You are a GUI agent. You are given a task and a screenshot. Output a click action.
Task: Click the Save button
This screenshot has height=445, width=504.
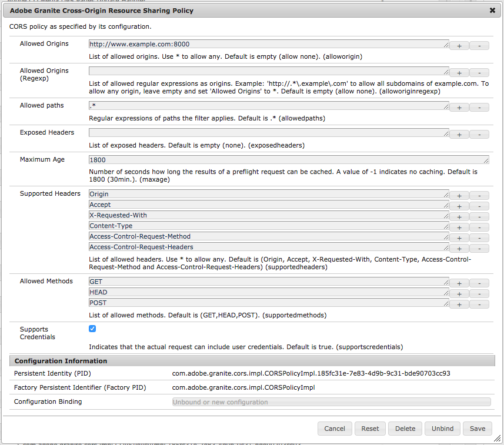tap(478, 429)
